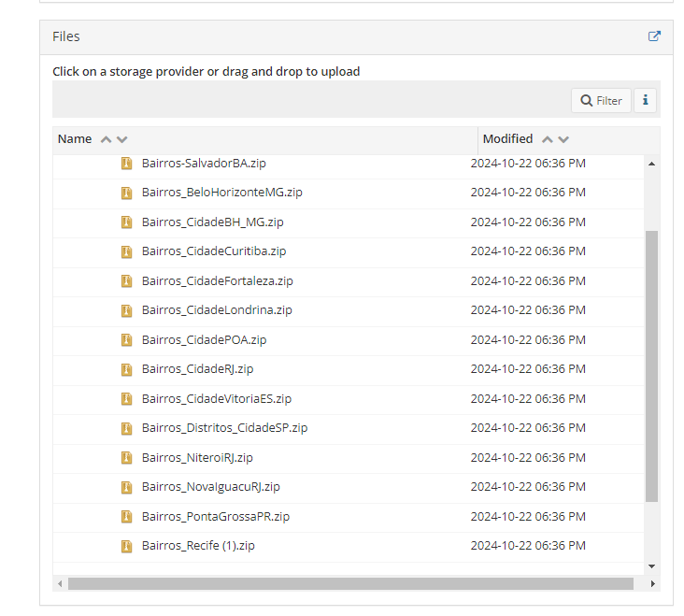
Task: Click the horizontal scrollbar right arrow
Action: tap(652, 583)
